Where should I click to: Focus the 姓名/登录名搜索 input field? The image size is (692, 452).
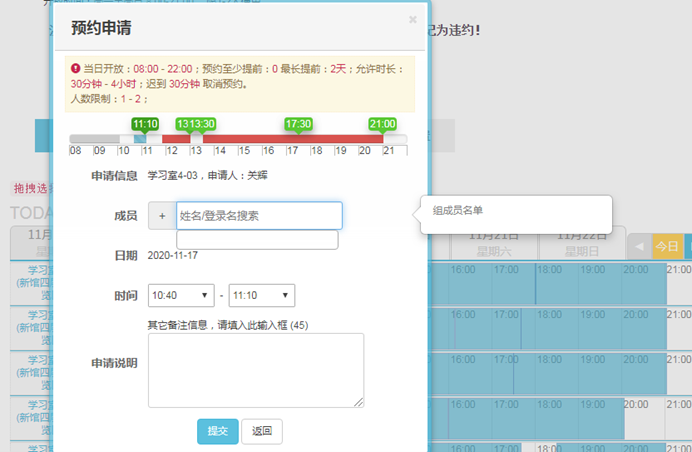click(260, 216)
